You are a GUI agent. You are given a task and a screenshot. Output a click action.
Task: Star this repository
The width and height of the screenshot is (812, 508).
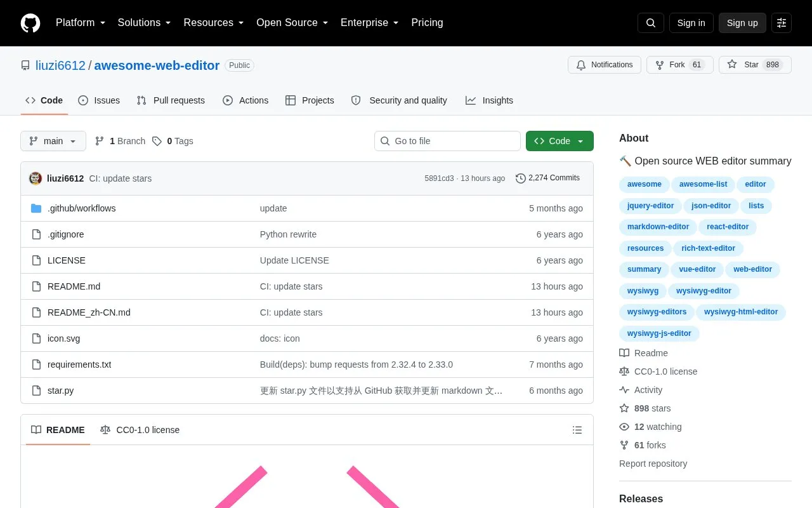click(755, 65)
